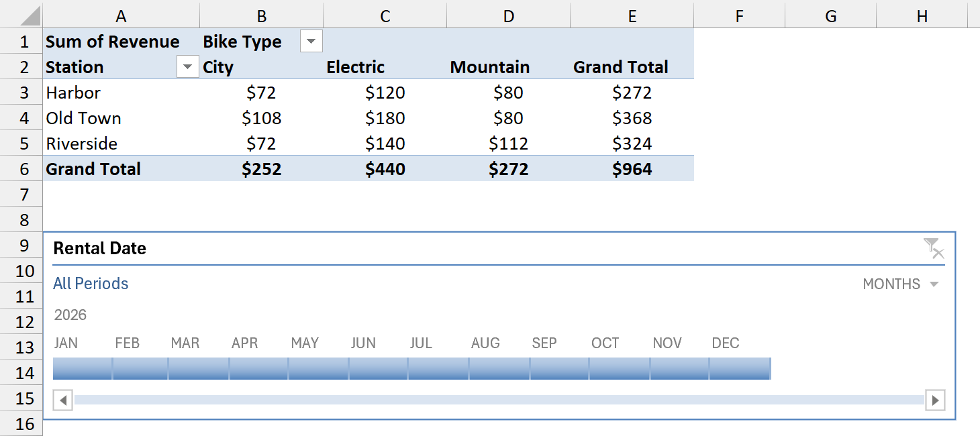980x436 pixels.
Task: Select the Electric column heading cell
Action: point(385,67)
